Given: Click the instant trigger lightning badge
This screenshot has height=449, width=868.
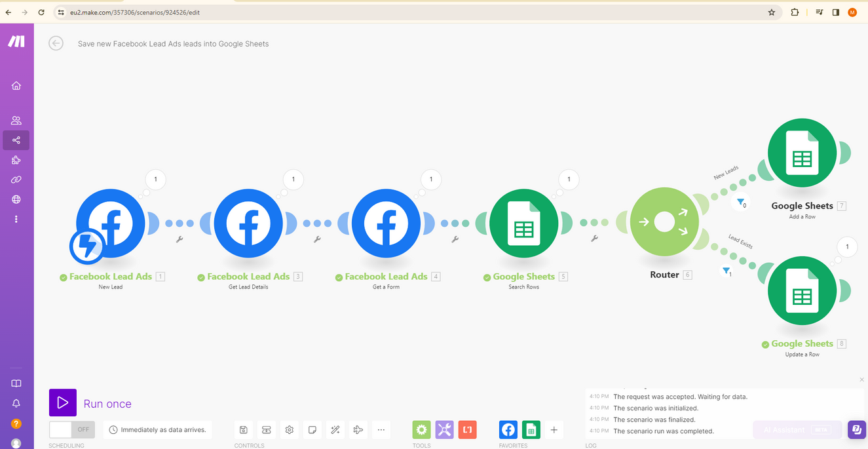Looking at the screenshot, I should point(88,246).
